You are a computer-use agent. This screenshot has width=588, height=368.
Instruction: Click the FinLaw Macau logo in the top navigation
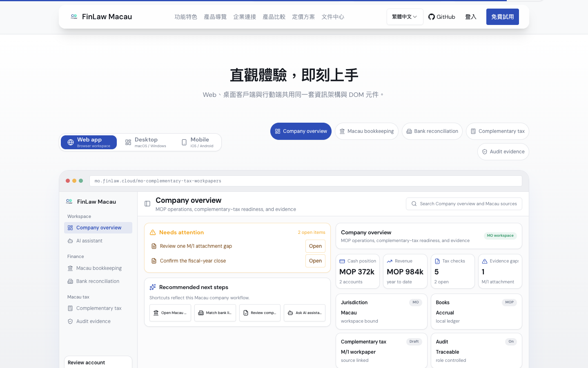click(x=101, y=17)
